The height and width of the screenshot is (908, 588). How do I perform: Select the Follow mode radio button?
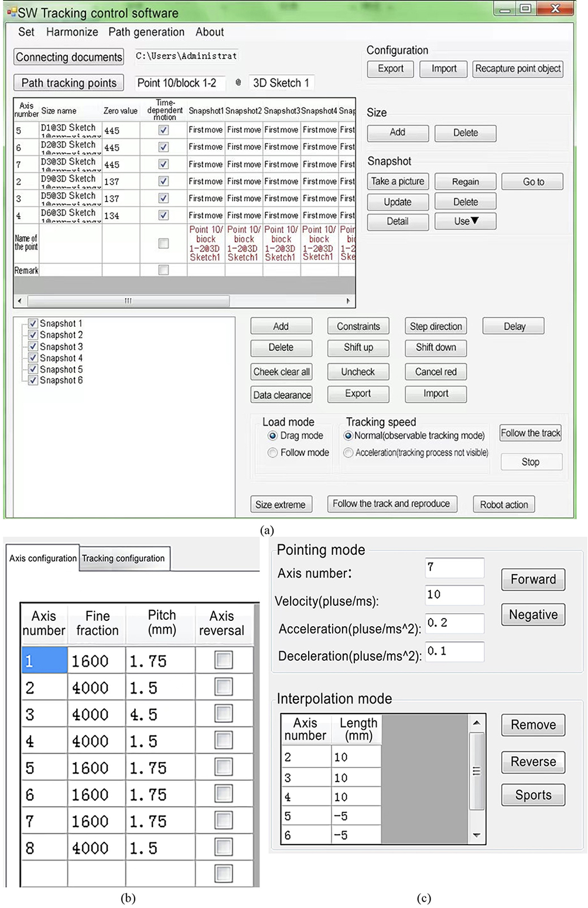(x=272, y=453)
